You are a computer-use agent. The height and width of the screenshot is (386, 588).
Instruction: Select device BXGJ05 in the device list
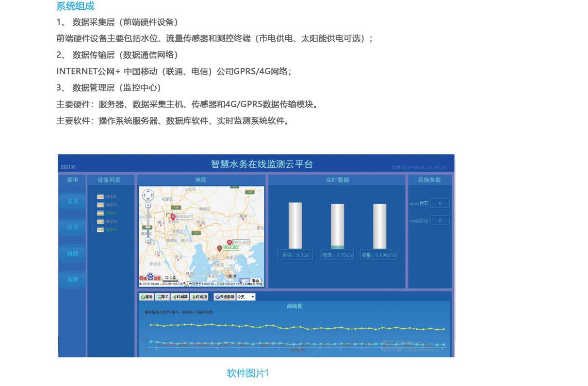click(x=107, y=229)
